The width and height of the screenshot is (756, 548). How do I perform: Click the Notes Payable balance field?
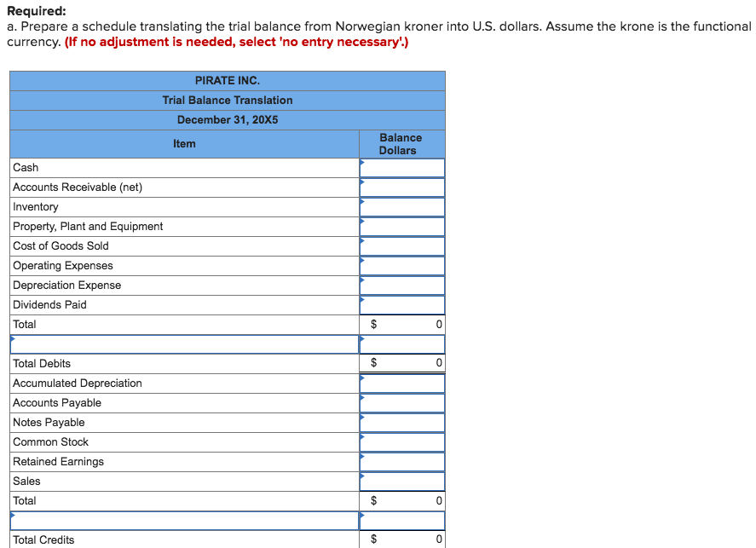pyautogui.click(x=401, y=422)
